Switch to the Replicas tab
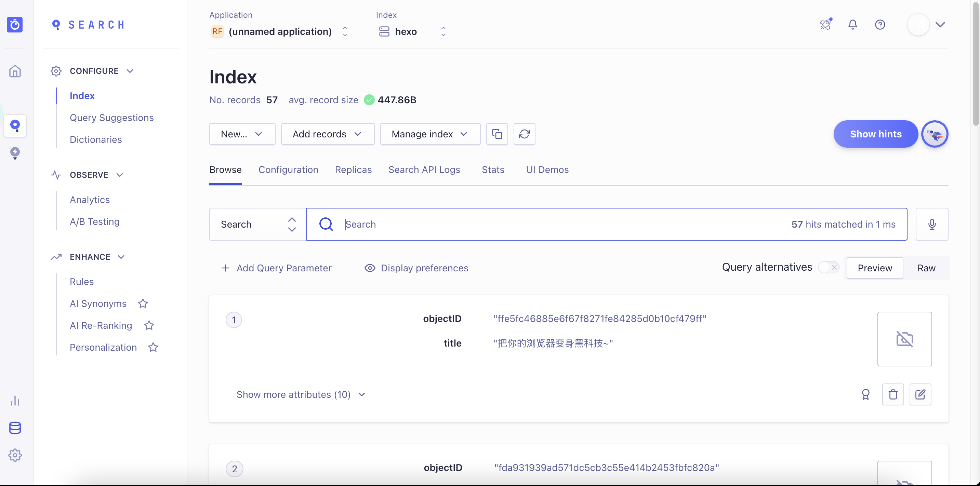 tap(353, 170)
